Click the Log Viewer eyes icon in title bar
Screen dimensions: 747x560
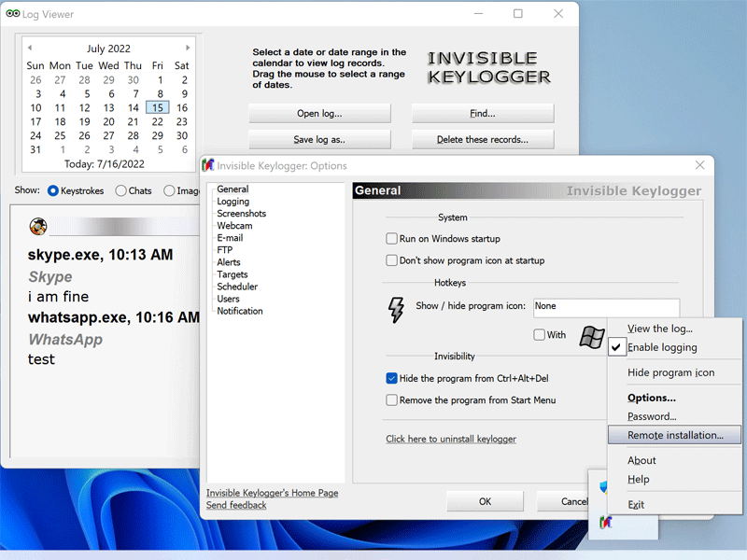click(13, 14)
